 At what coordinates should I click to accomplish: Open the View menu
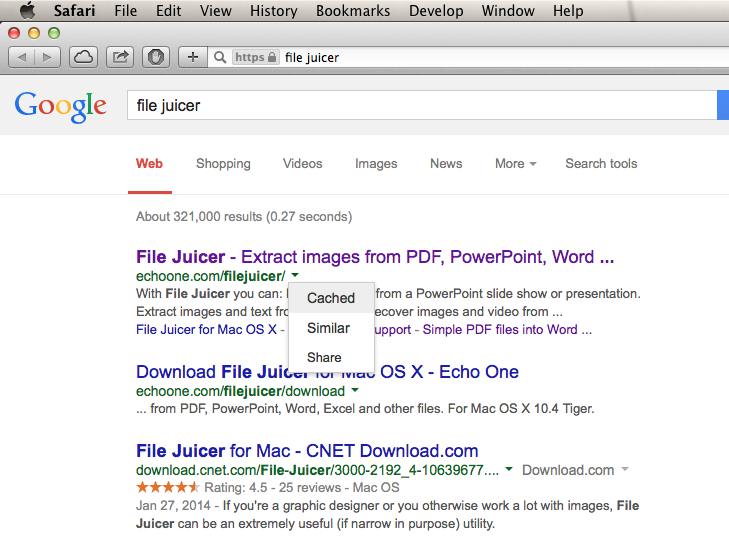click(216, 10)
